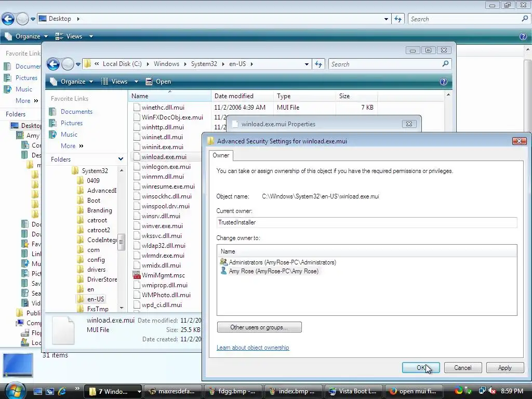Click the volume tray icon
This screenshot has height=399, width=532.
pos(491,391)
